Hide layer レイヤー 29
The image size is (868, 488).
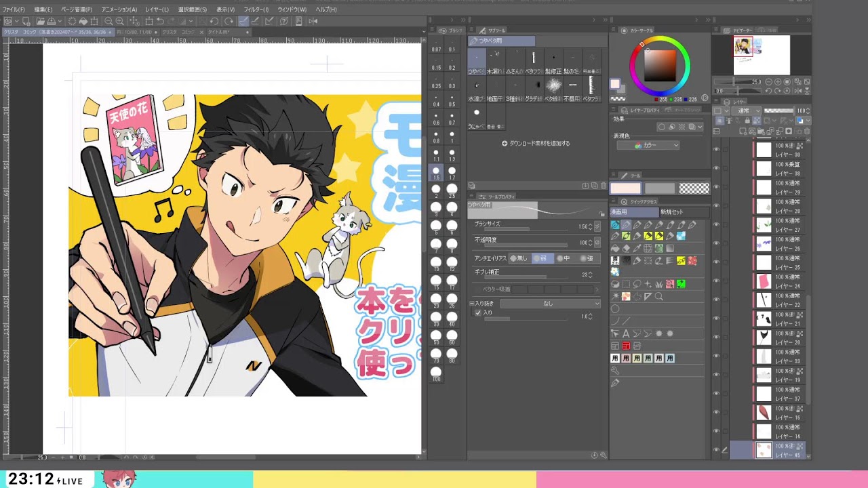tap(716, 186)
